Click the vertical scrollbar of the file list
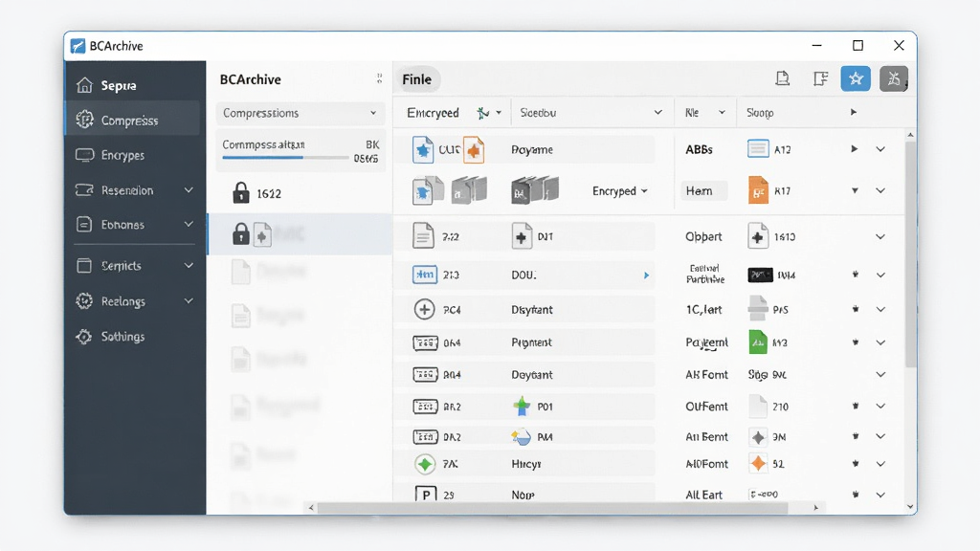Viewport: 980px width, 551px height. tap(910, 254)
